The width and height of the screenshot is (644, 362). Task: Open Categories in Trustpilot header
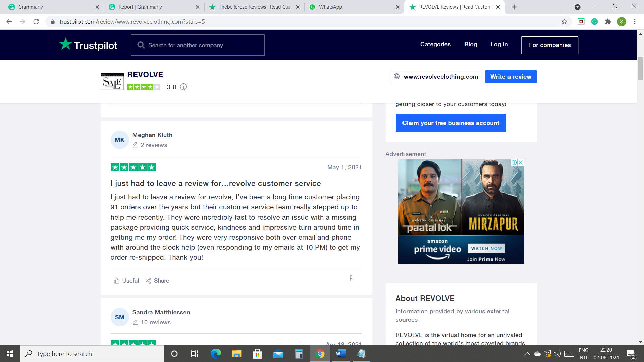435,44
